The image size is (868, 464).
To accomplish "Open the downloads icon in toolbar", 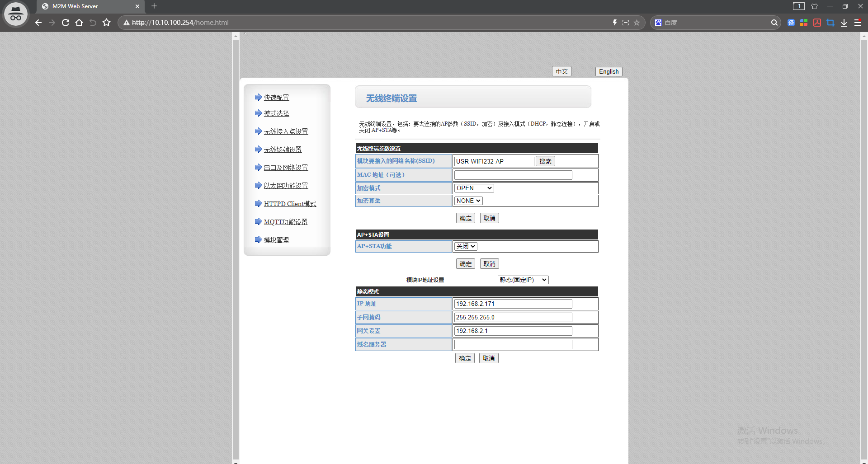I will coord(844,23).
